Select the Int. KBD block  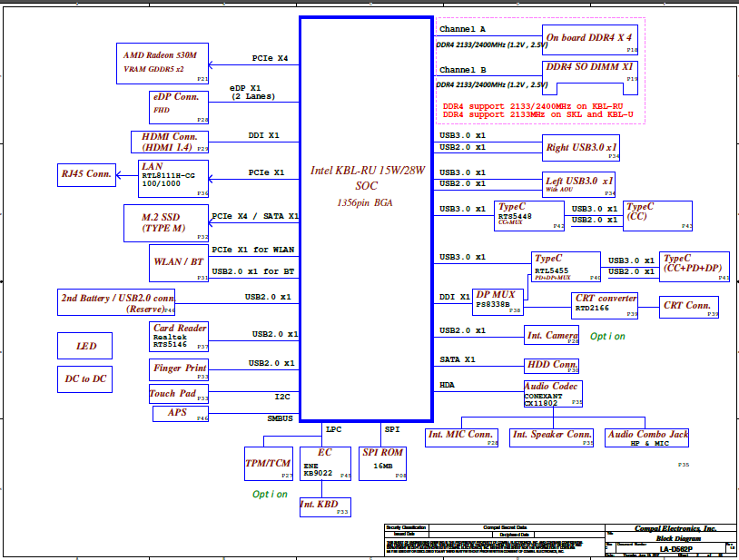point(325,507)
